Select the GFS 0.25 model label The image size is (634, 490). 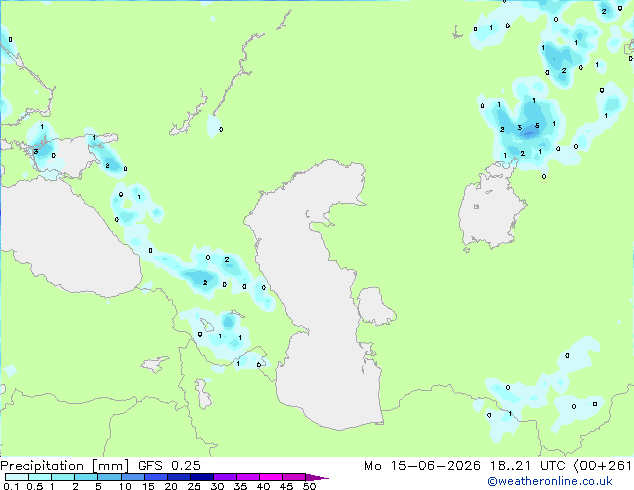[169, 466]
